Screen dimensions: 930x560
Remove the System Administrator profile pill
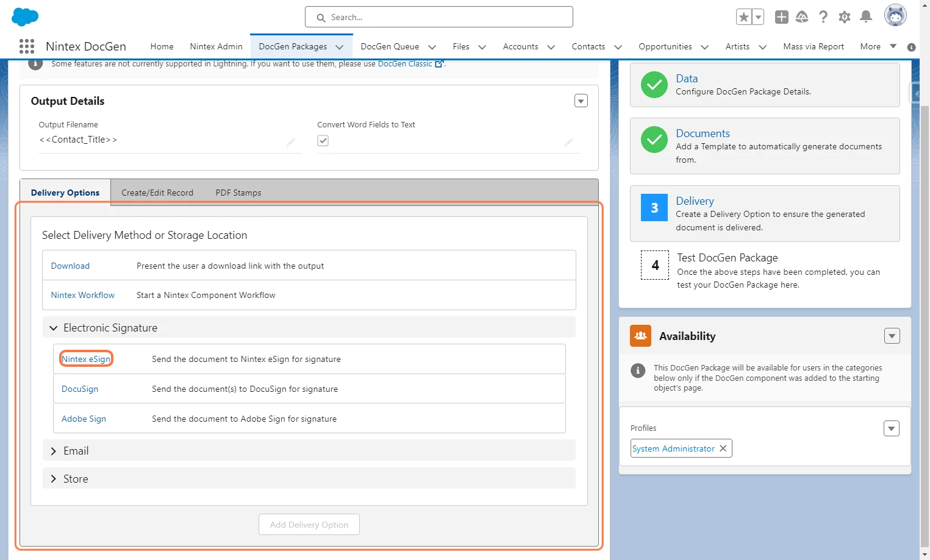click(723, 448)
